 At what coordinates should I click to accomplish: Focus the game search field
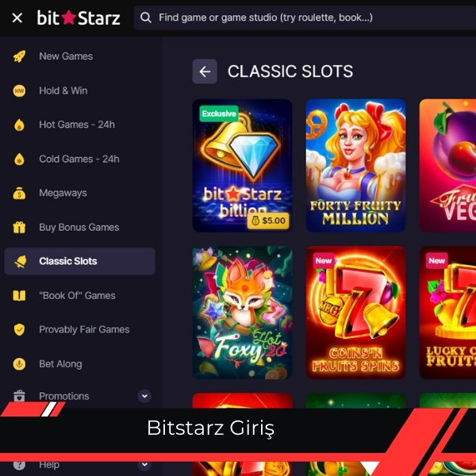tap(305, 17)
